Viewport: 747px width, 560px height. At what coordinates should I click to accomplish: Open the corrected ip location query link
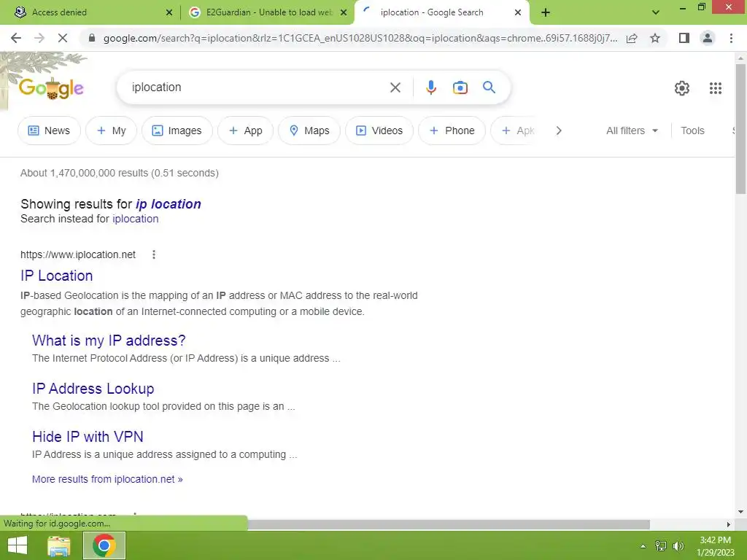[x=169, y=204]
